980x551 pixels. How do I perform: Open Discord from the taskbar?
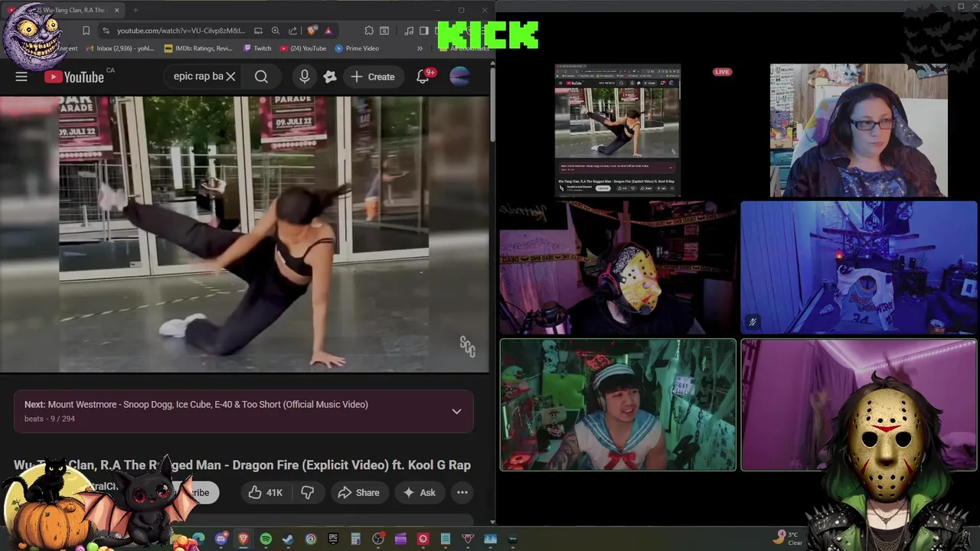(221, 539)
